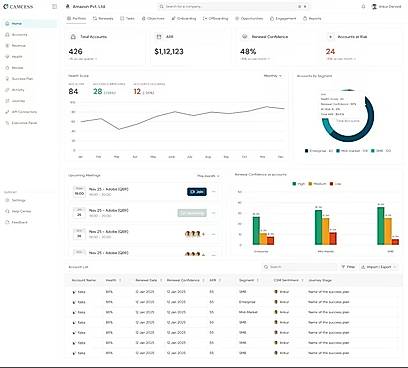Open the Account List Filter
Viewport: 408px width, 368px height.
point(348,267)
